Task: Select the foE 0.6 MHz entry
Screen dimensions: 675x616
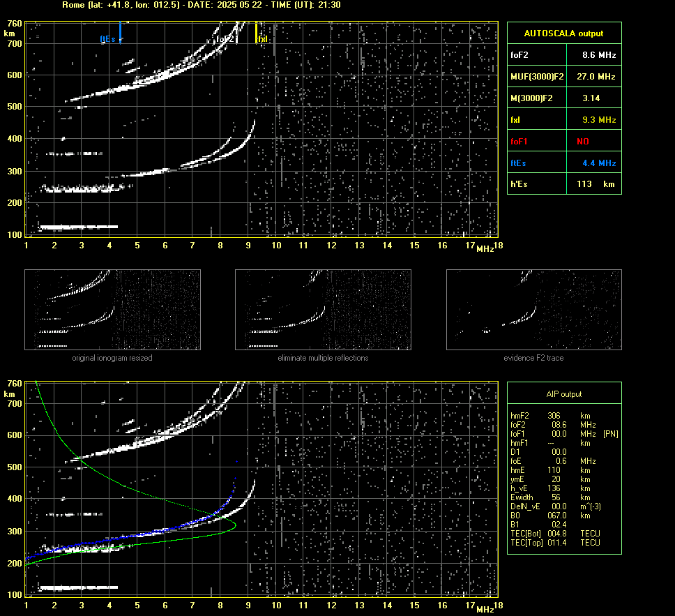Action: tap(553, 461)
